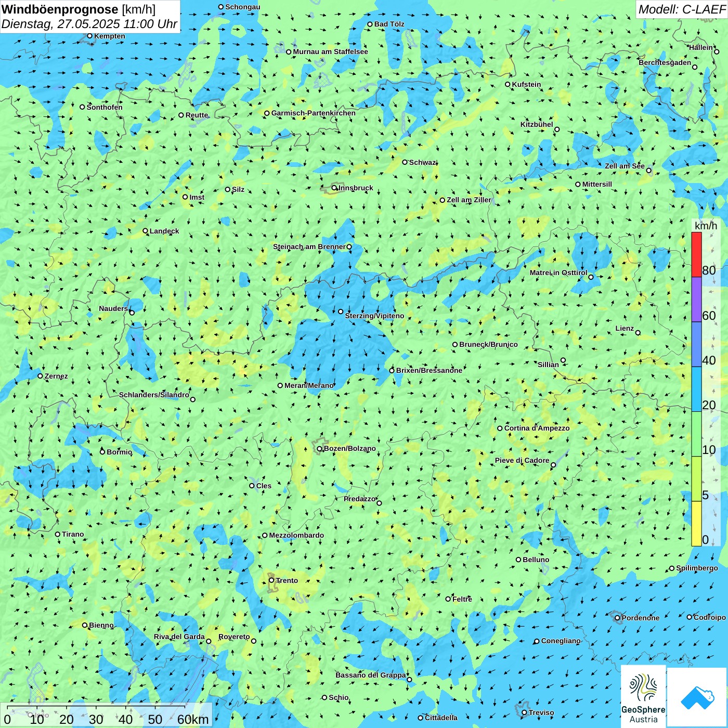Click the Modell: C-LAEF label
Screen dimensions: 728x728
pos(682,9)
